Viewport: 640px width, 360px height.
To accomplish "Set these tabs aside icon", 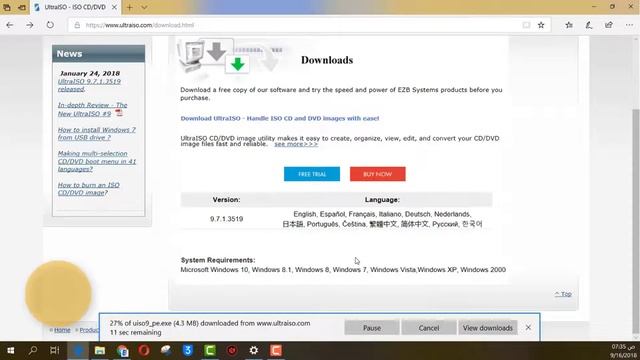I will [x=22, y=7].
